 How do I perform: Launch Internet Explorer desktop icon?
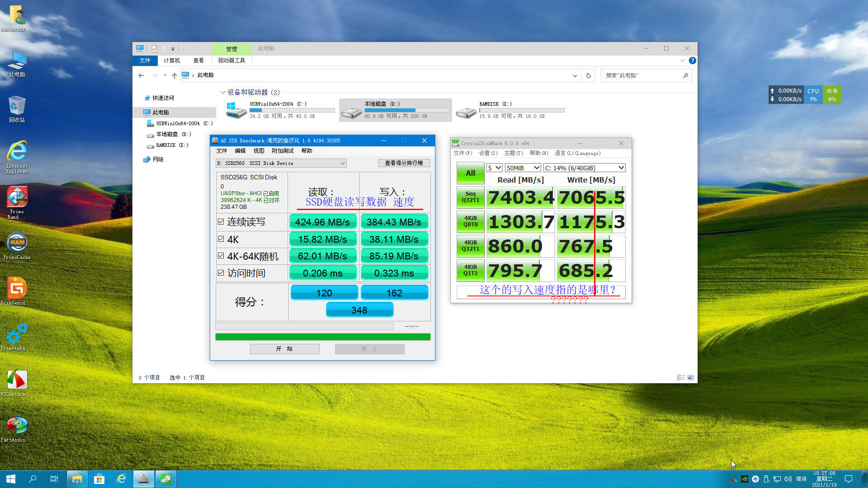click(x=17, y=157)
